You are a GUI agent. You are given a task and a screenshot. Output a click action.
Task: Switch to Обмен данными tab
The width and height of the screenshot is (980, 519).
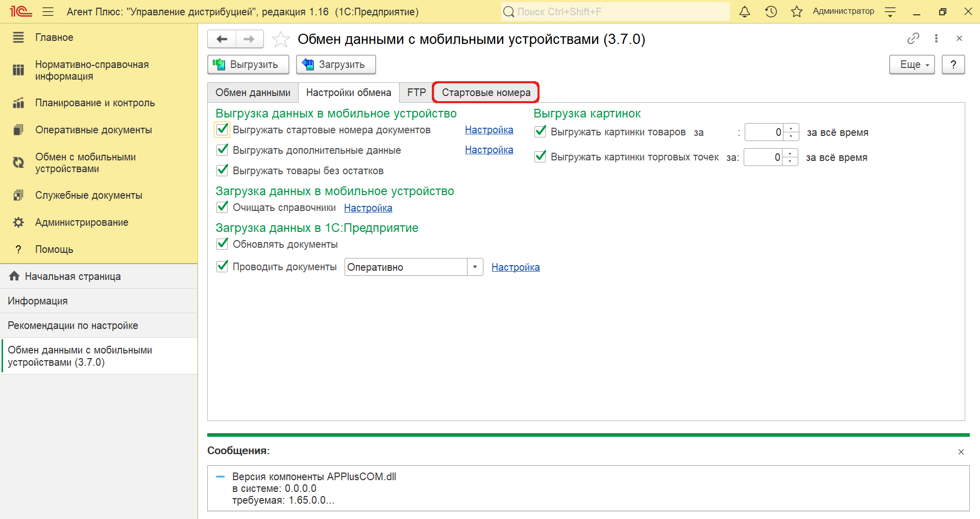tap(253, 92)
